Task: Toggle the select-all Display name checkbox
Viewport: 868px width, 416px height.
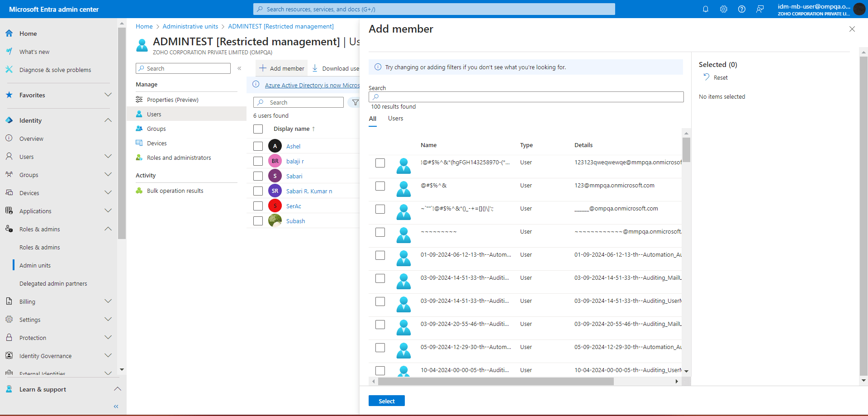Action: click(x=258, y=129)
